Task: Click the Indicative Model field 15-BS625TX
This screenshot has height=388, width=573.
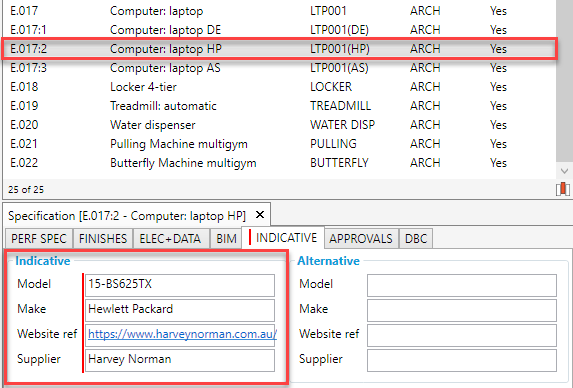Action: point(180,285)
